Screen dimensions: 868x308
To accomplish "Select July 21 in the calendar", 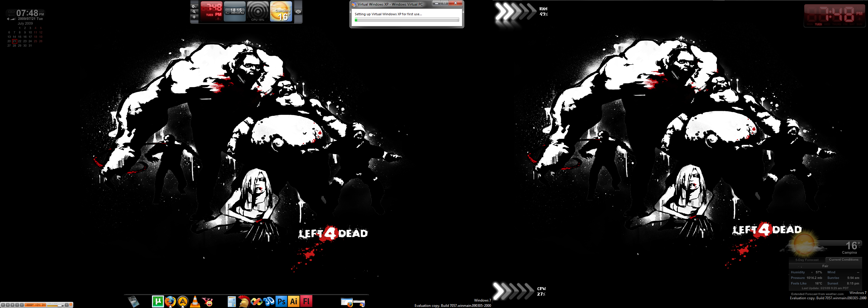I will tap(14, 41).
